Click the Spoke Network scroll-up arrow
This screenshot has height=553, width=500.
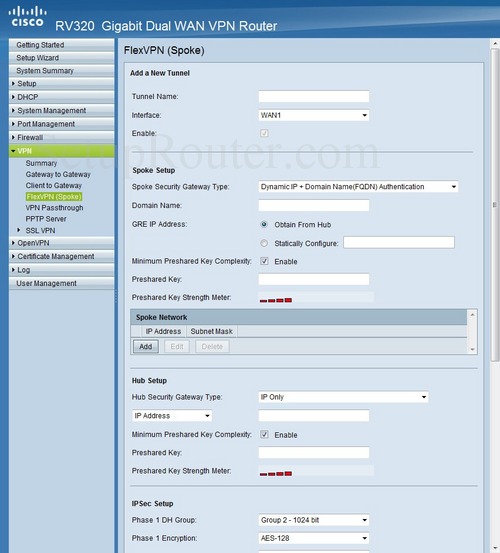coord(472,315)
